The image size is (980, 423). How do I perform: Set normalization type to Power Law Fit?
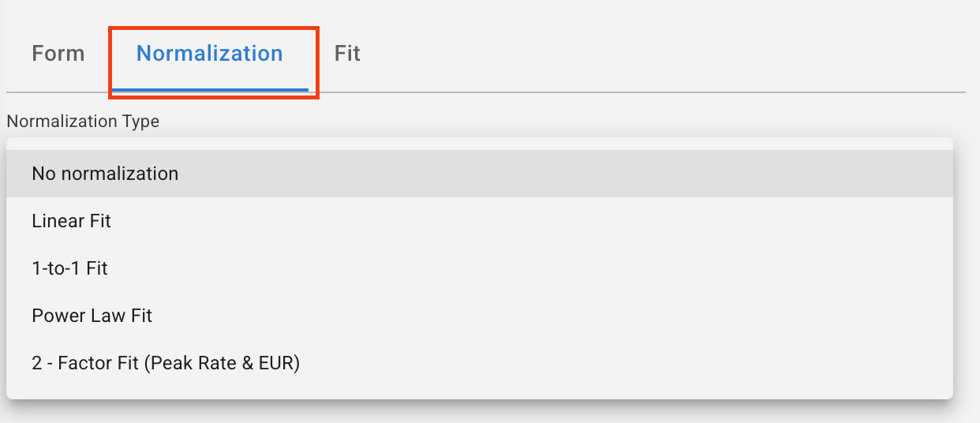92,316
